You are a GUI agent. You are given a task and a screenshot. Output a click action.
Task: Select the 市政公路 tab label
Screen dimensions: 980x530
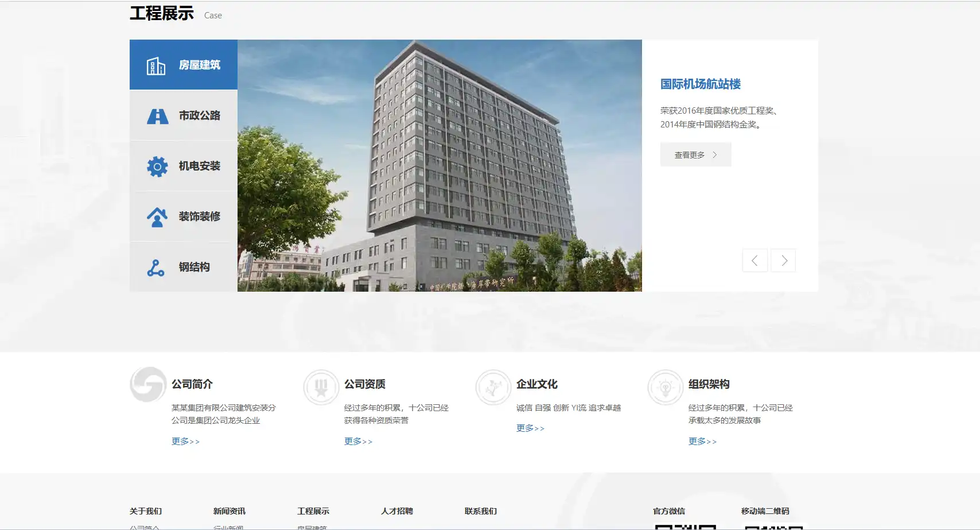pos(199,115)
